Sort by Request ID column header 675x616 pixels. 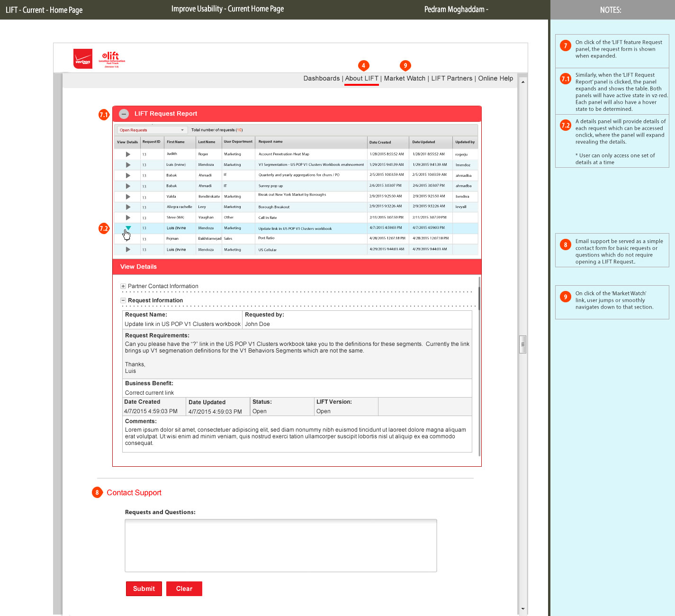coord(152,142)
